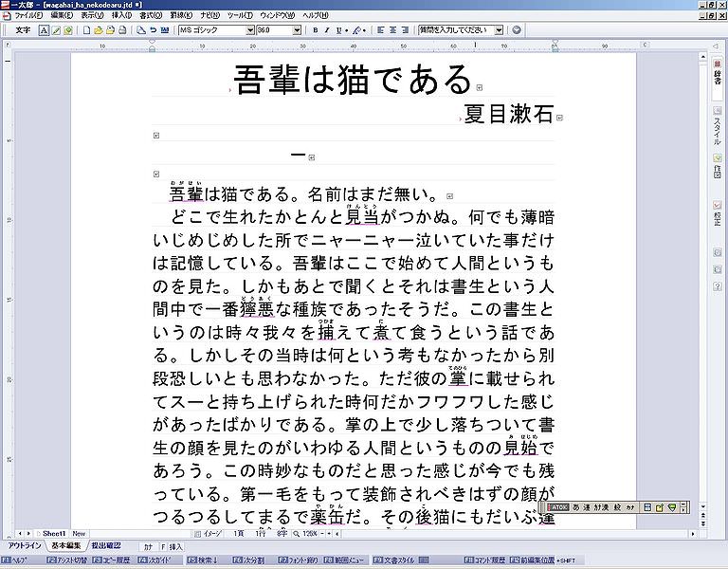The width and height of the screenshot is (728, 569).
Task: Toggle Italic formatting button
Action: coord(326,30)
